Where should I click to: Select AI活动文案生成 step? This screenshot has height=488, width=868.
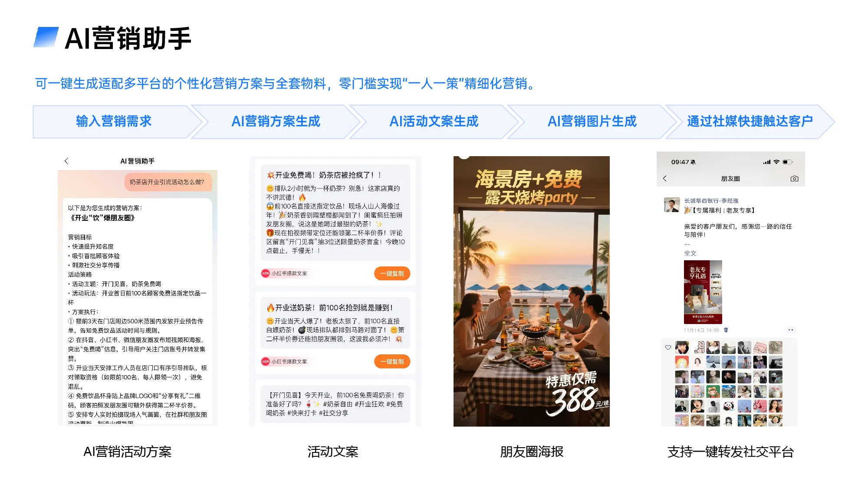pos(434,121)
